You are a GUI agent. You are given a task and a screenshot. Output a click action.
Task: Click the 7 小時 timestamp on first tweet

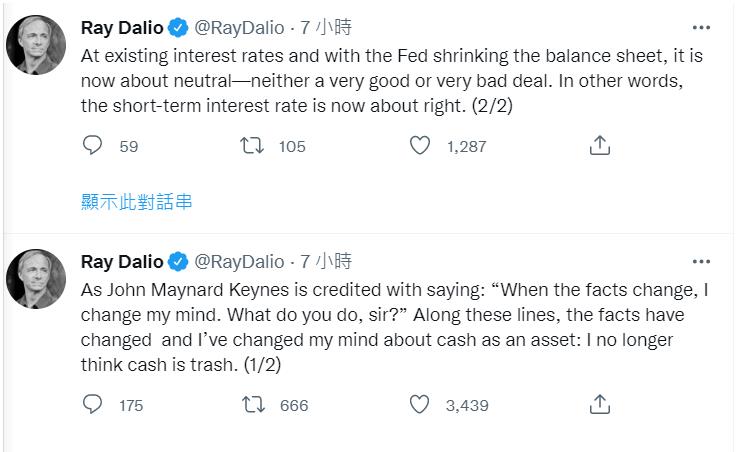pyautogui.click(x=326, y=28)
